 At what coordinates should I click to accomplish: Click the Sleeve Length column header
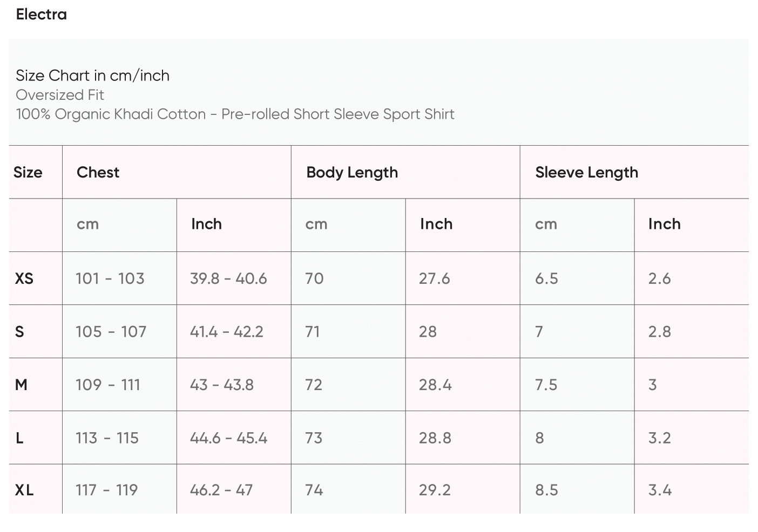(x=586, y=173)
